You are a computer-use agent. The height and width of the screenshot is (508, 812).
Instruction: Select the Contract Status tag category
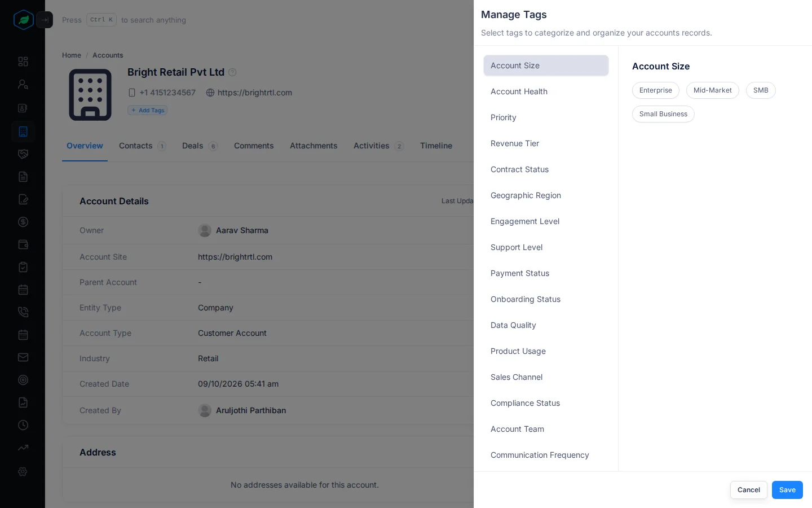pos(546,169)
